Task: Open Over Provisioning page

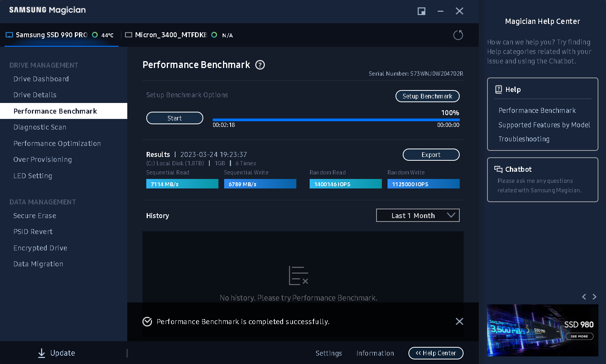Action: point(43,160)
